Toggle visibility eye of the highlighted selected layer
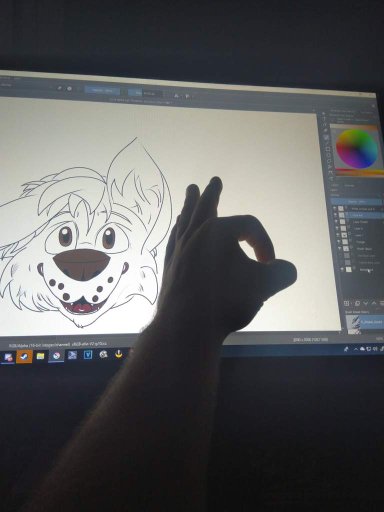384x512 pixels. tap(336, 215)
